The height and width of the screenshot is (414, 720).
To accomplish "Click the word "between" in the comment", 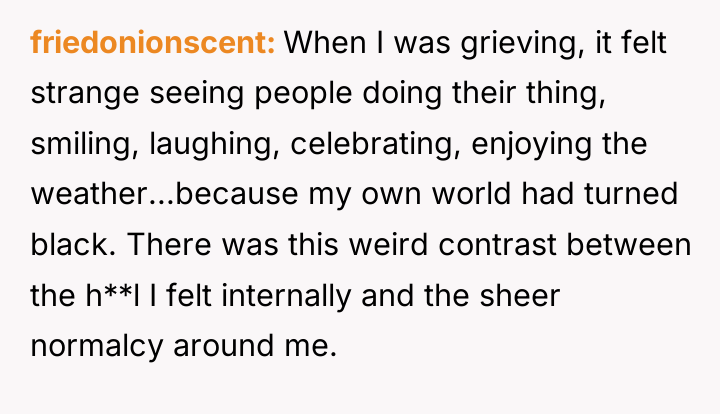I will point(629,245).
